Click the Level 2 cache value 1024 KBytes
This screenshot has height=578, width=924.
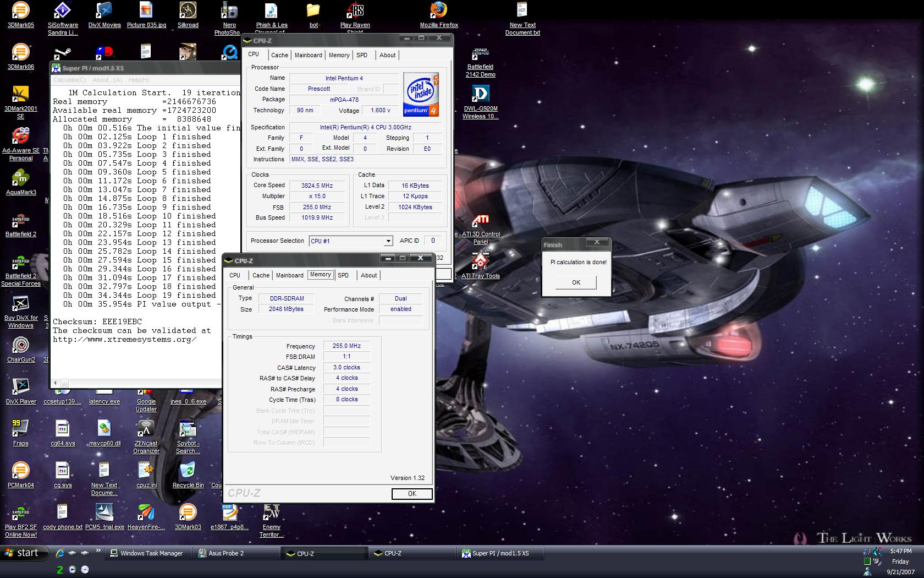point(415,207)
